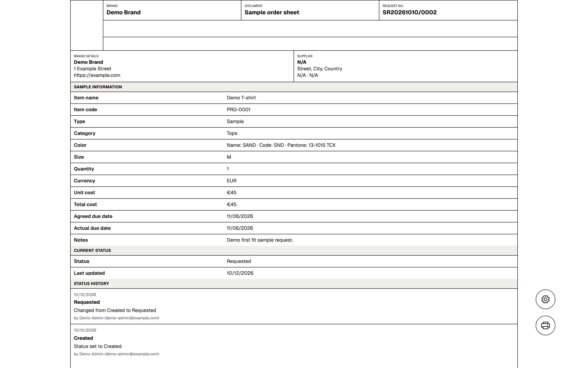Click the Type value 'Sample'

[x=235, y=121]
